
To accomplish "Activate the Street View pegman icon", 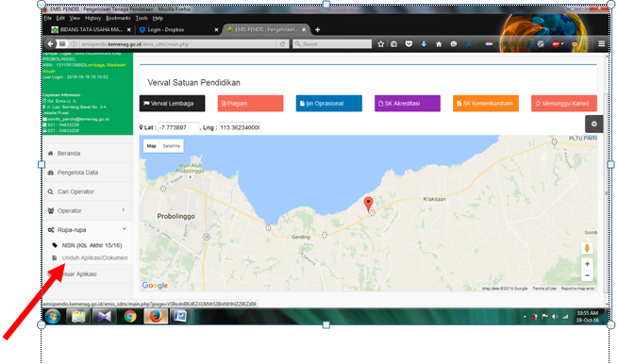I will [587, 248].
